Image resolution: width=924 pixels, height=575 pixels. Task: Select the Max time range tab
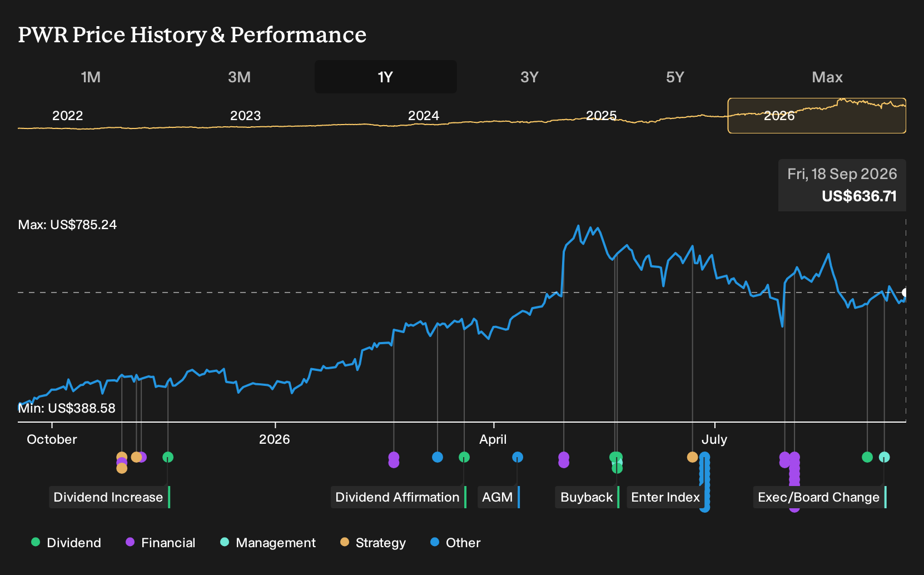pos(827,77)
